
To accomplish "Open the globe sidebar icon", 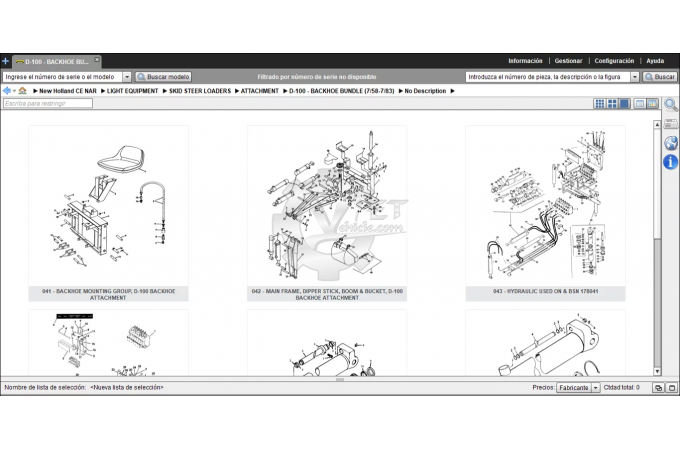I will (670, 143).
